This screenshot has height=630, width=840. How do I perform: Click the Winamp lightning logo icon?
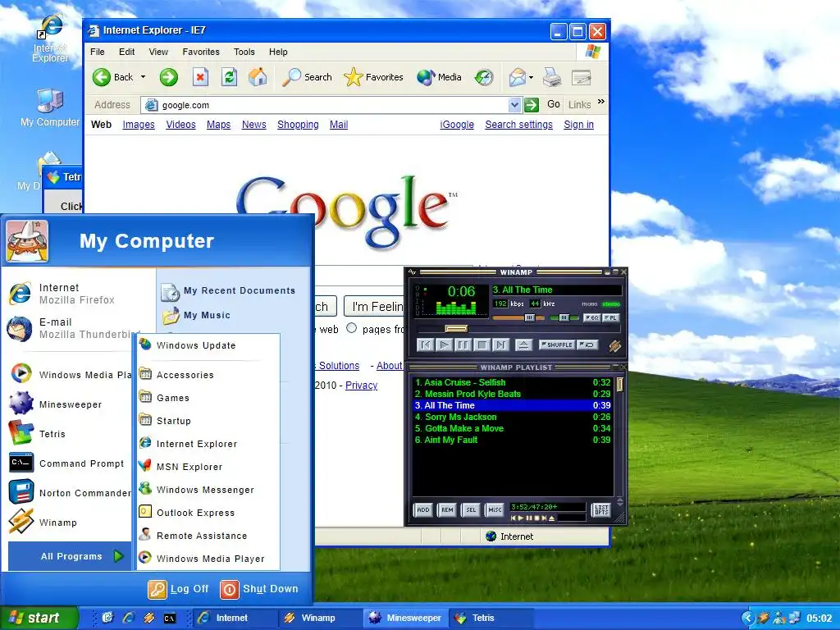pyautogui.click(x=614, y=345)
